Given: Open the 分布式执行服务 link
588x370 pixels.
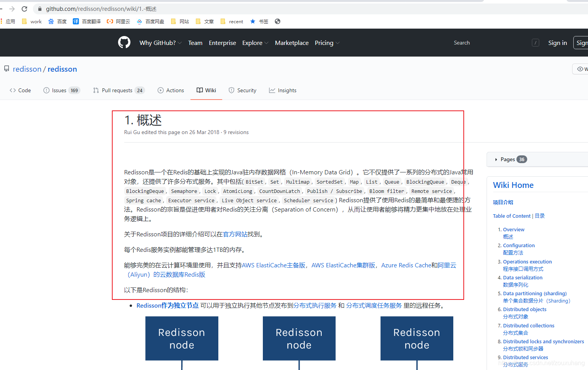Looking at the screenshot, I should [315, 305].
